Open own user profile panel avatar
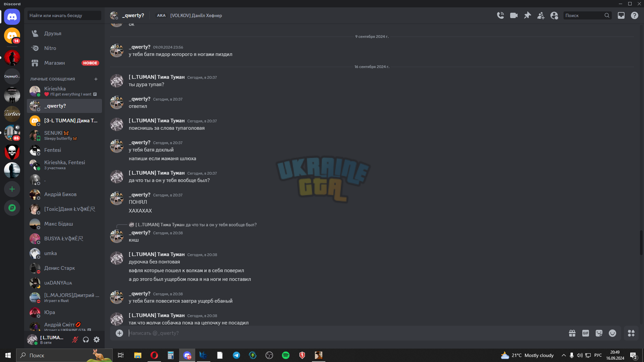This screenshot has width=644, height=362. pyautogui.click(x=32, y=340)
